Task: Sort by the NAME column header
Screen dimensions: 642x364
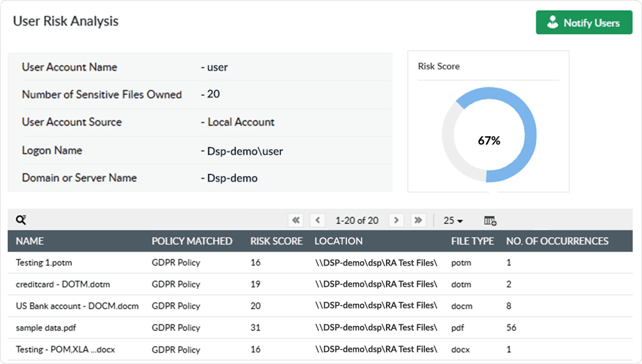Action: pos(30,241)
